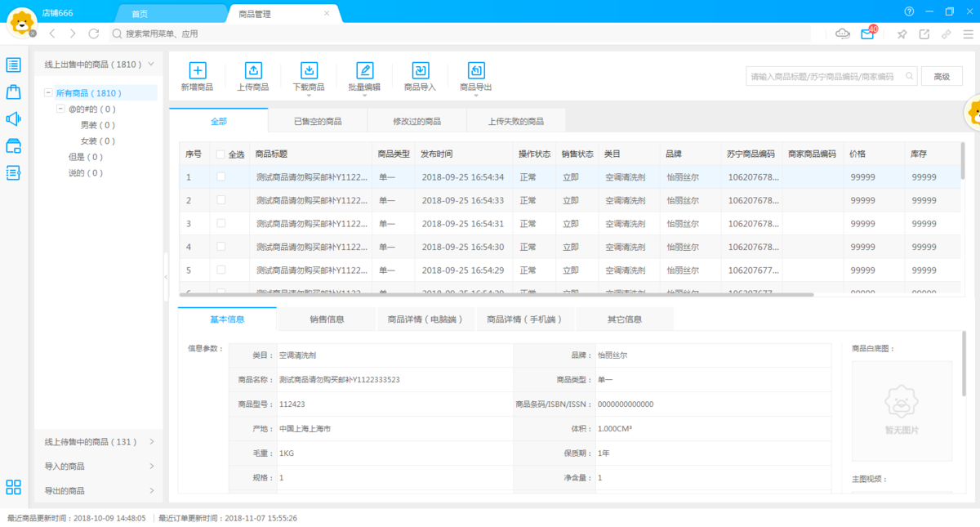Click the 高级 advanced search button
The width and height of the screenshot is (980, 527).
[x=942, y=77]
